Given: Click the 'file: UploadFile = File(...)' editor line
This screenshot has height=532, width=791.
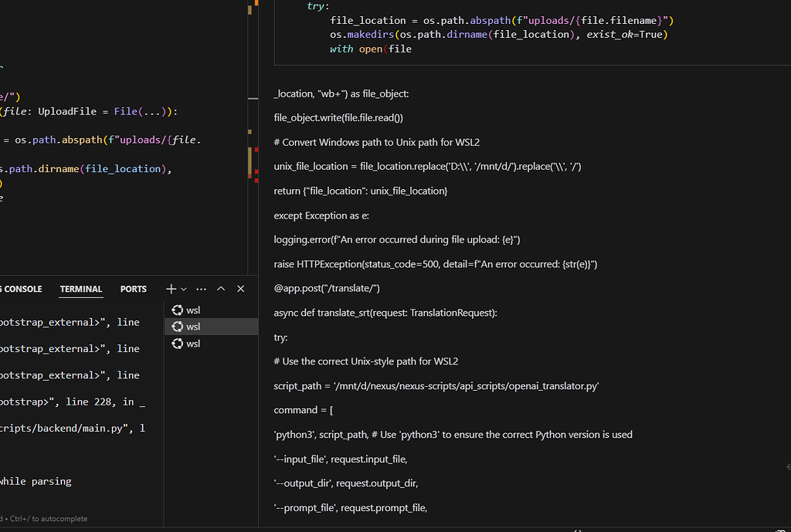Looking at the screenshot, I should (x=89, y=111).
